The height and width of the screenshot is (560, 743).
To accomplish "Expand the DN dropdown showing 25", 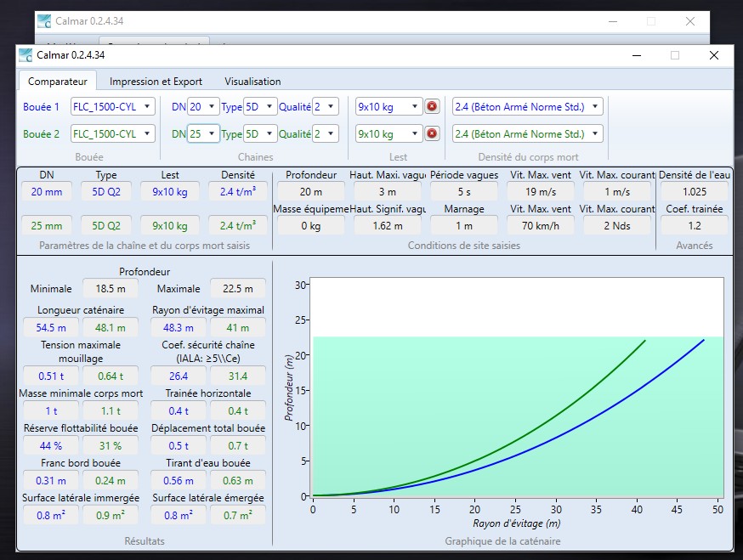I will pos(203,134).
